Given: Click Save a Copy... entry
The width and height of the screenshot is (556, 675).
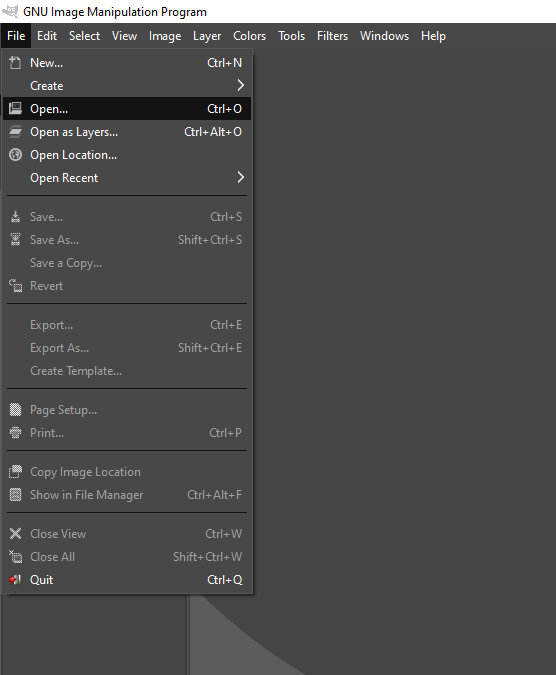Looking at the screenshot, I should (127, 263).
